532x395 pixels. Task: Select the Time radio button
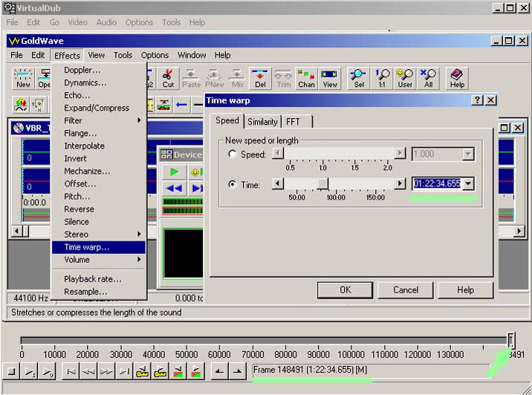click(x=233, y=184)
